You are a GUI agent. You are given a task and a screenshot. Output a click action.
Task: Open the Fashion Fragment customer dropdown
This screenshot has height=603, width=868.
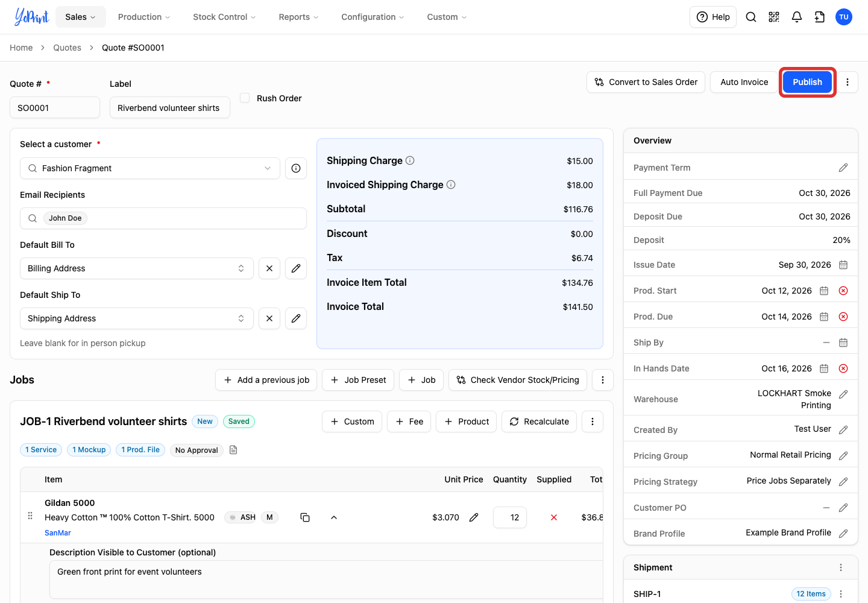click(x=150, y=168)
